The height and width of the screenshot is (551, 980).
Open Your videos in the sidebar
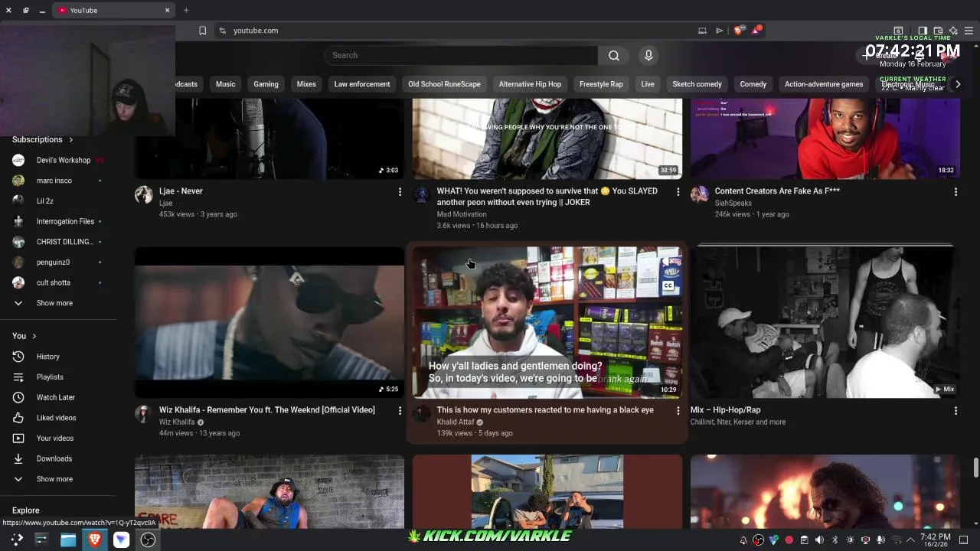click(54, 439)
